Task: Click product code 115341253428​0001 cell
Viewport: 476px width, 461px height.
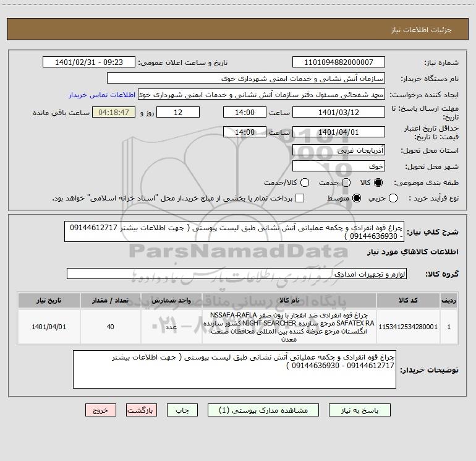Action: [408, 327]
